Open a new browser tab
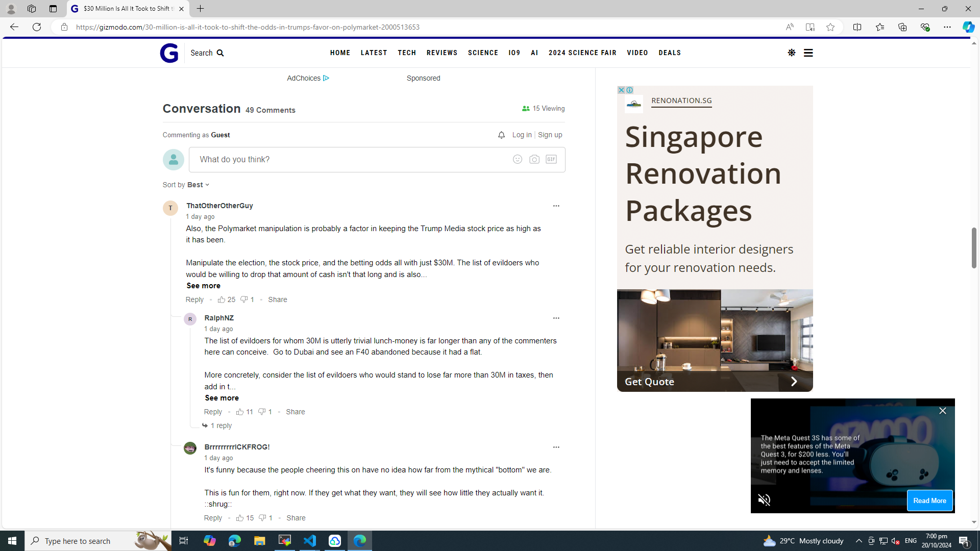 tap(200, 9)
